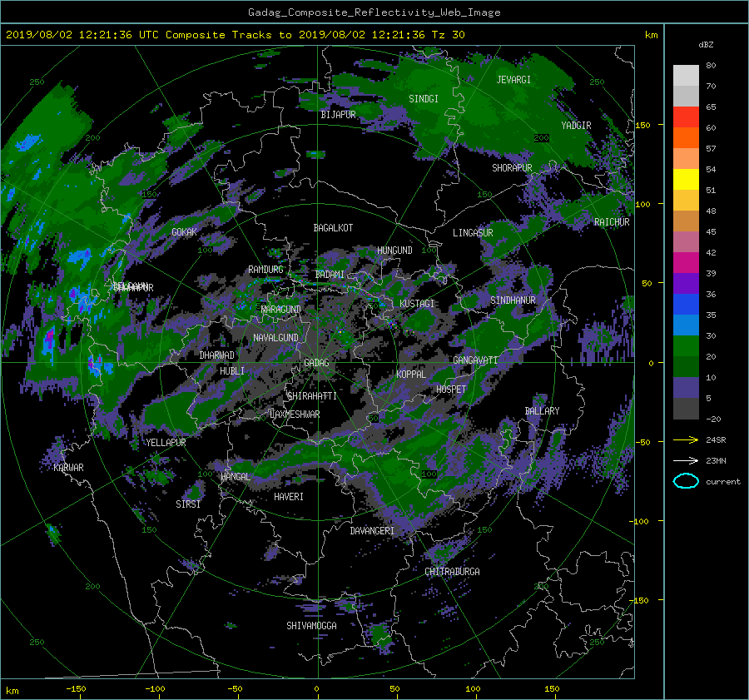Click the 24SR legend text
The image size is (749, 700).
coord(716,440)
